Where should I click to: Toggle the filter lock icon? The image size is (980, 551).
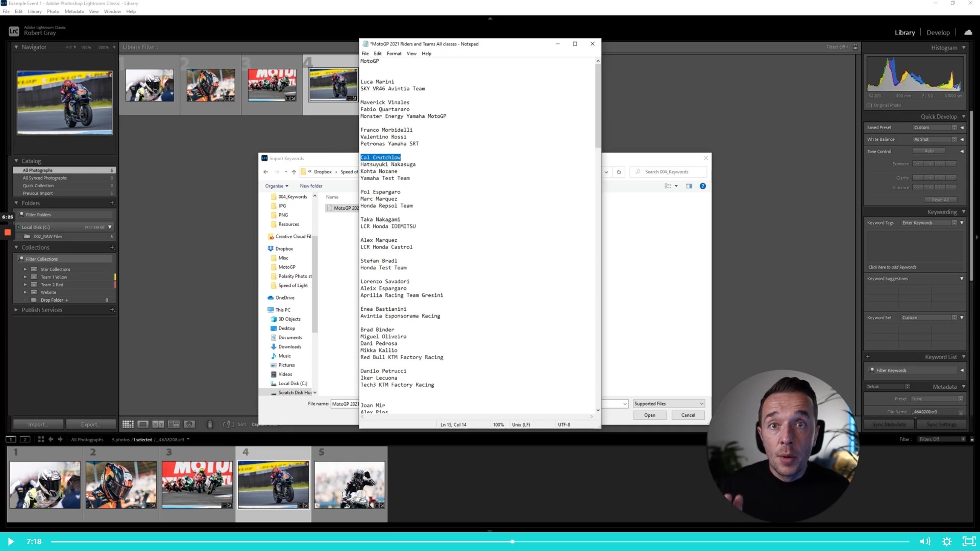click(855, 47)
